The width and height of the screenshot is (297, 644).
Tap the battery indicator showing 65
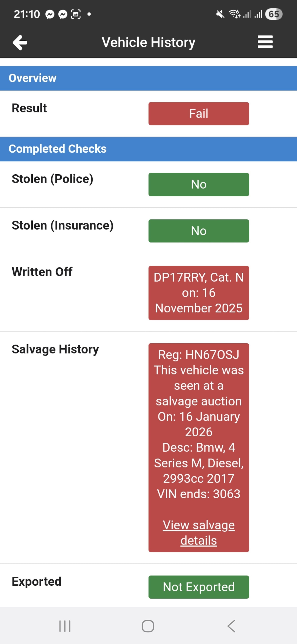click(x=274, y=14)
